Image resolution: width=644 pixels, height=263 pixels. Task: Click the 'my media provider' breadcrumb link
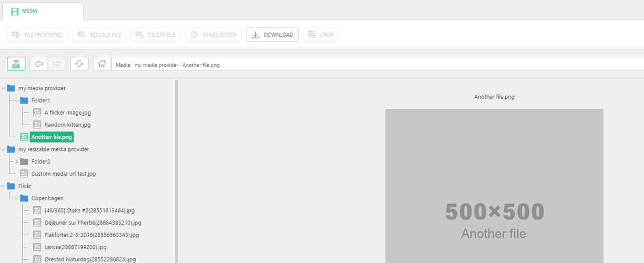[156, 65]
